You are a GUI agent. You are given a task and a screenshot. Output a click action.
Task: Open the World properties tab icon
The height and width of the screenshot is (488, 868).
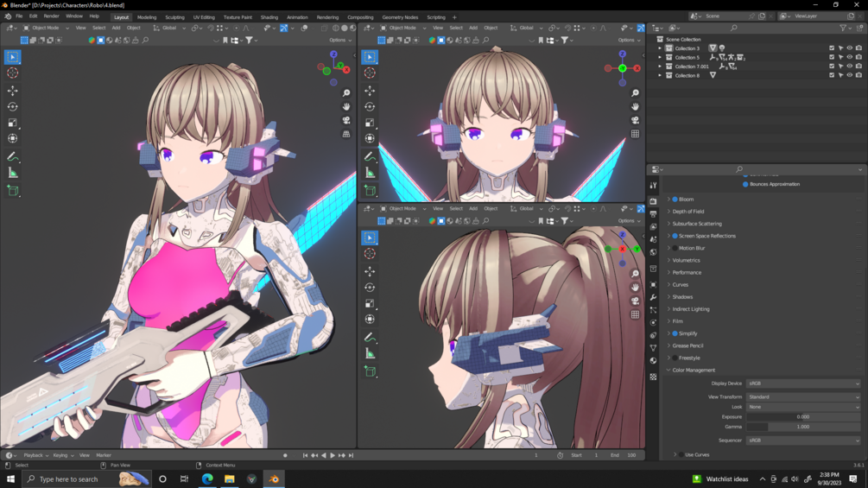(x=653, y=252)
